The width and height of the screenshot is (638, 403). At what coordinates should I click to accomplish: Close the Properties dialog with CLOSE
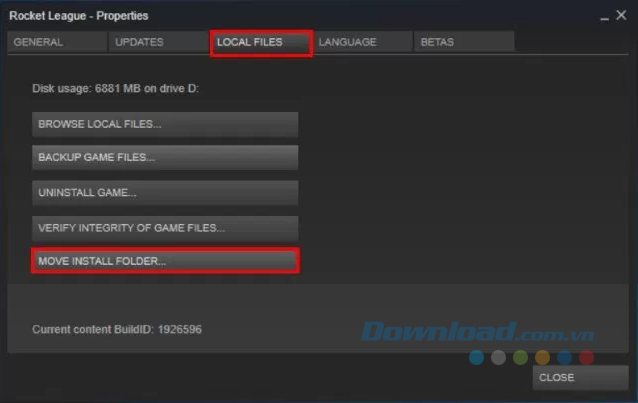[x=581, y=377]
